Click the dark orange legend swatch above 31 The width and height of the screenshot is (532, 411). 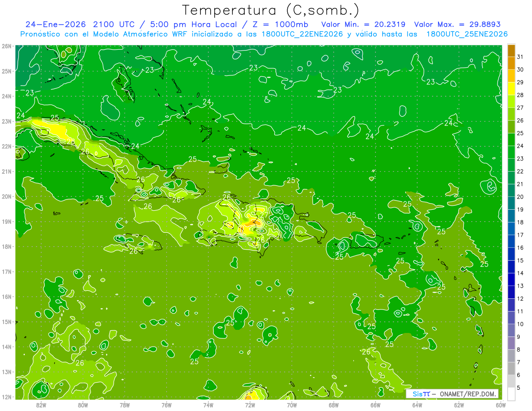click(511, 51)
